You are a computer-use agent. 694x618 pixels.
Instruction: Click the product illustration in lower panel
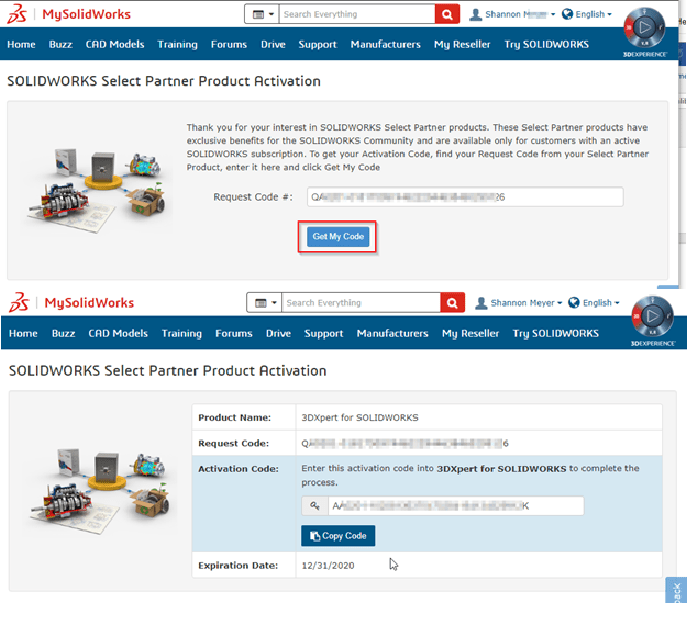pos(101,491)
